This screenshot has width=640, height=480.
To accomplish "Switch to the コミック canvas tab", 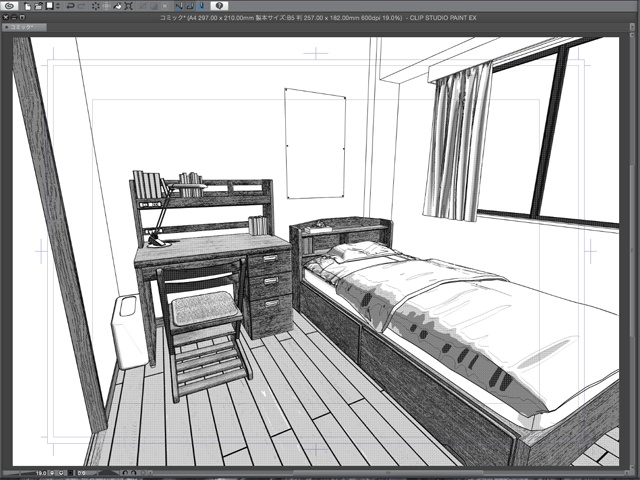I will [x=23, y=27].
